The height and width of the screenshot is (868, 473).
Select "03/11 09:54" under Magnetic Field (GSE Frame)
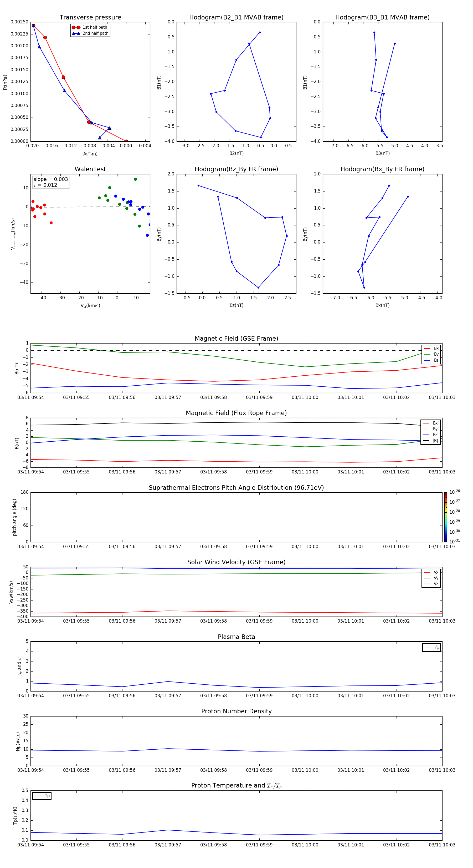(x=31, y=398)
